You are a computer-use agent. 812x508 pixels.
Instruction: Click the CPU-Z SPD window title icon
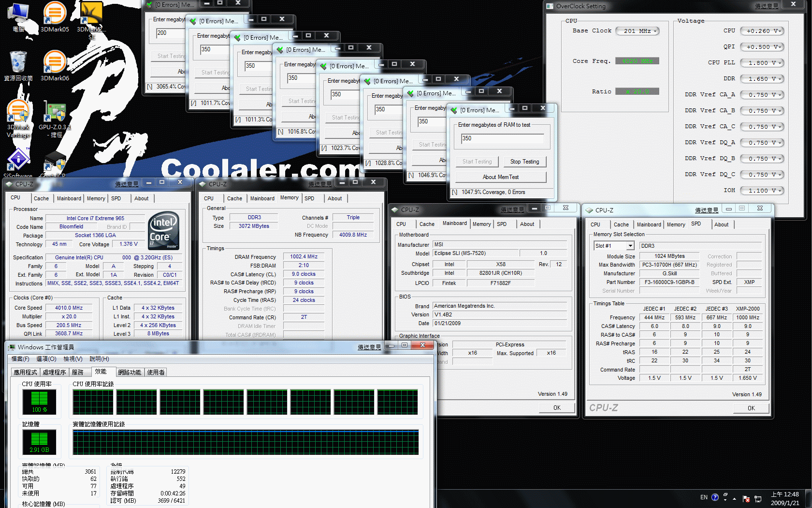click(x=589, y=210)
